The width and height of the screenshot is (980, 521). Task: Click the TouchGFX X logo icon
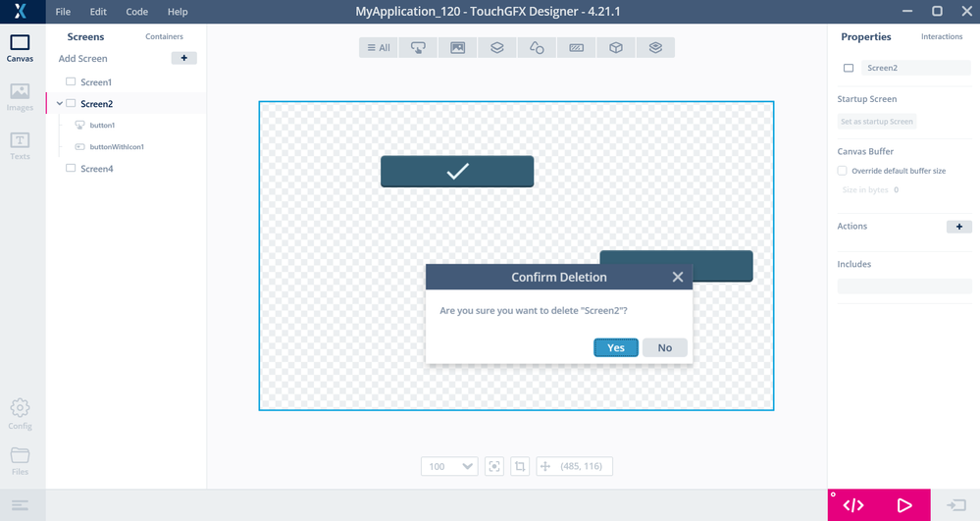20,11
